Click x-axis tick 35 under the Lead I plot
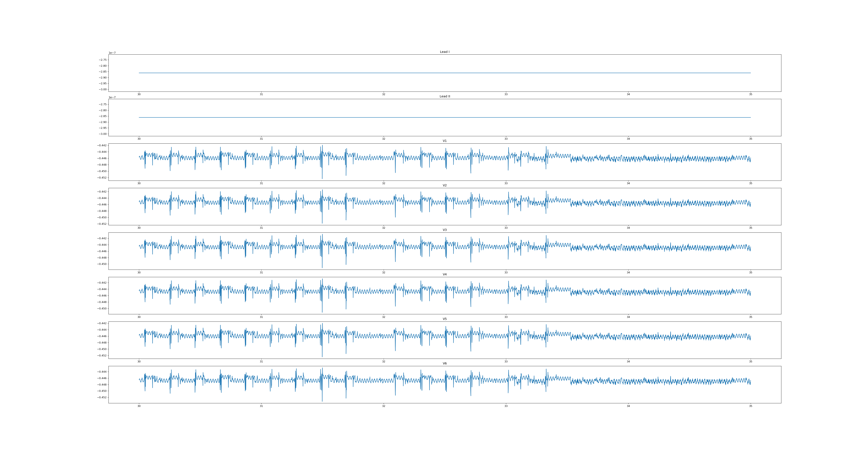The width and height of the screenshot is (868, 453). [x=750, y=94]
